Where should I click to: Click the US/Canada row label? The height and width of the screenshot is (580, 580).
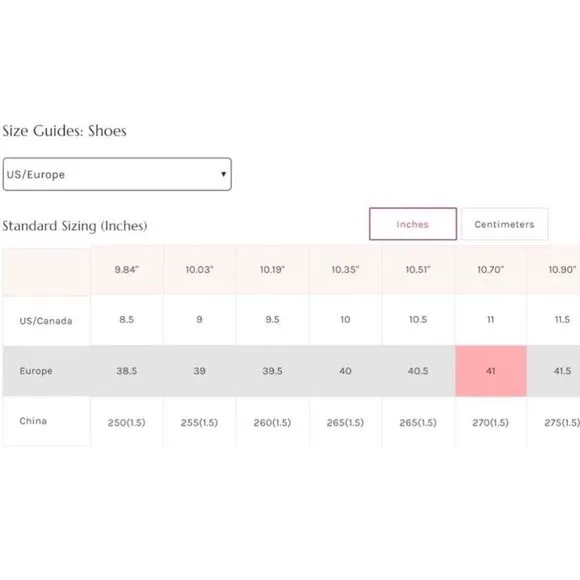coord(46,321)
